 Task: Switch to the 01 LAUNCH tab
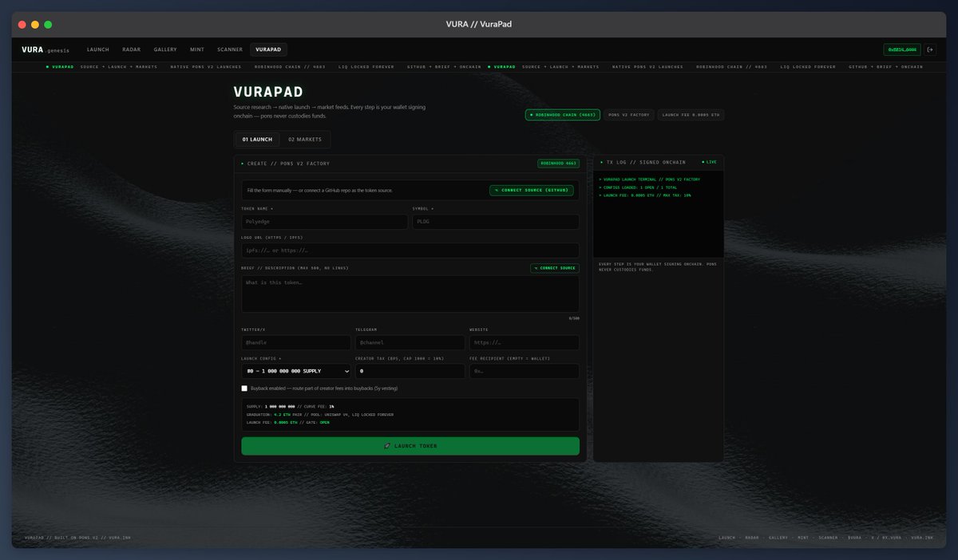click(x=257, y=140)
